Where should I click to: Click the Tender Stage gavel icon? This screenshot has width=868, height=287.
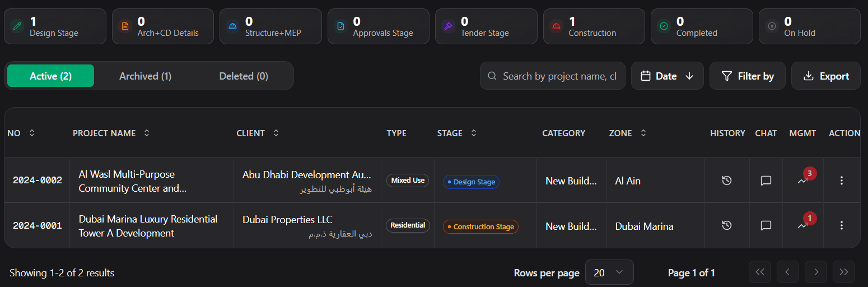click(448, 26)
